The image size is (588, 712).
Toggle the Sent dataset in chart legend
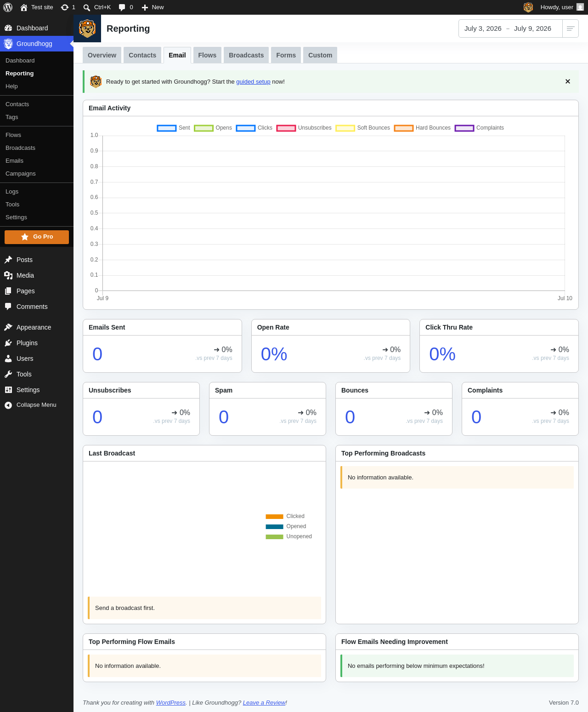[x=173, y=128]
